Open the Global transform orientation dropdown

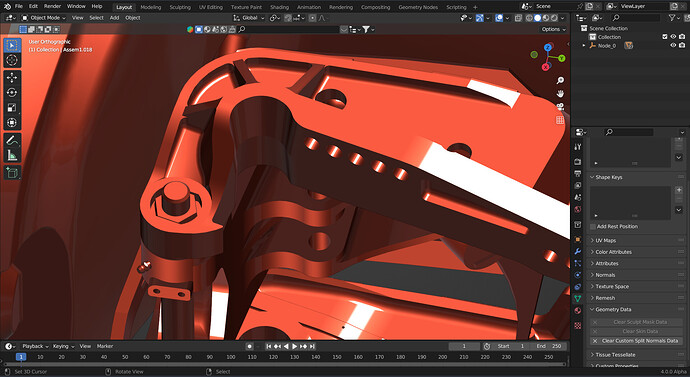249,18
